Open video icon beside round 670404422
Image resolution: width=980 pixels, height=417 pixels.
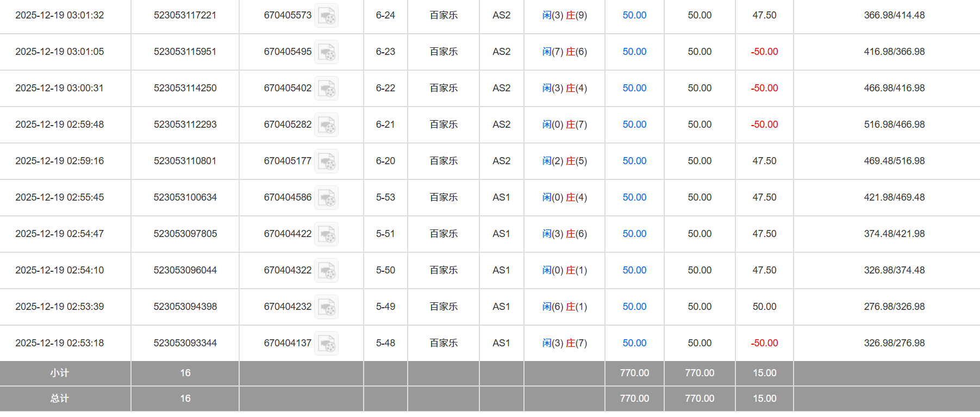click(x=327, y=234)
